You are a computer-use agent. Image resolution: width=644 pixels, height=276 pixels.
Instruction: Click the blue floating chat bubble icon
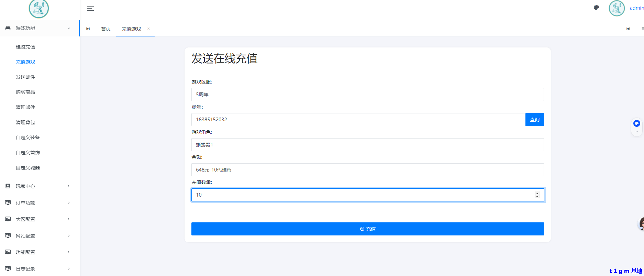tap(636, 123)
